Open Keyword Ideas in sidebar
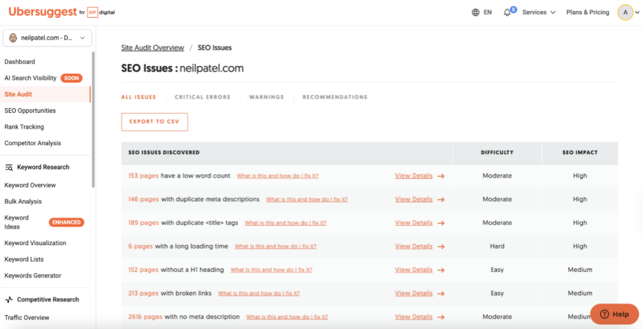 pos(17,222)
